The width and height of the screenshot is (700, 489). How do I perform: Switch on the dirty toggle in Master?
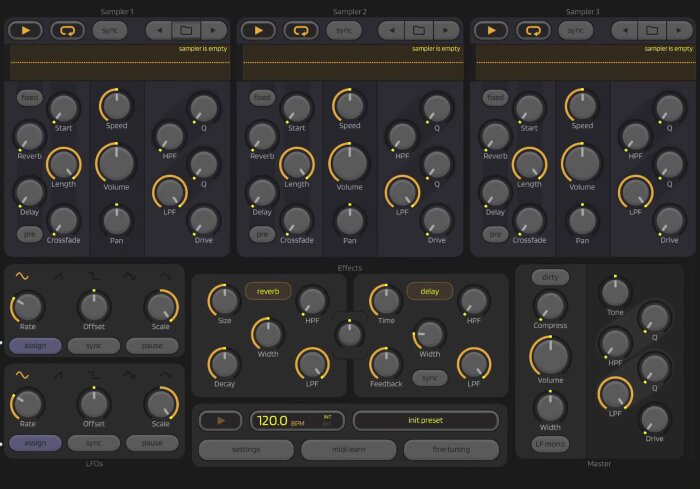tap(550, 277)
